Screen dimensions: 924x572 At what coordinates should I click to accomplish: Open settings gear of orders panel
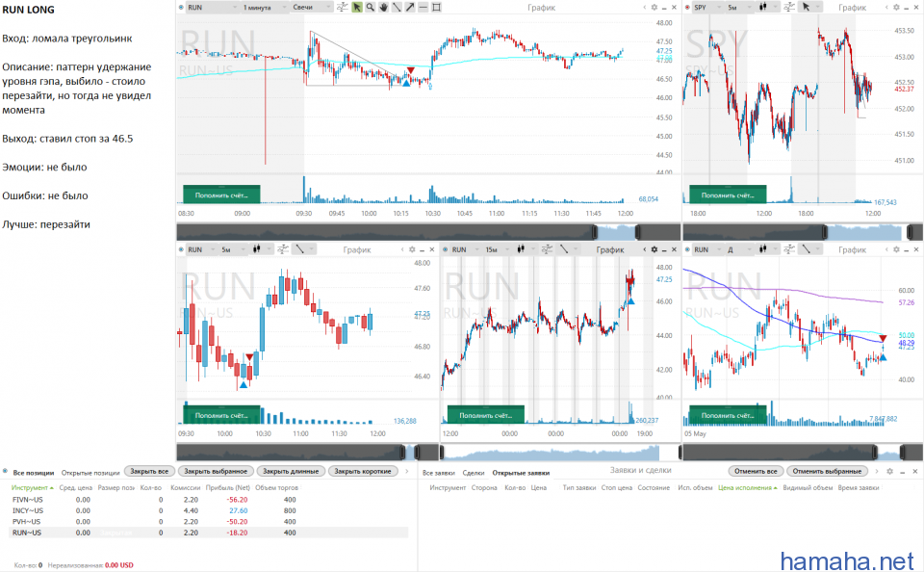pos(889,471)
